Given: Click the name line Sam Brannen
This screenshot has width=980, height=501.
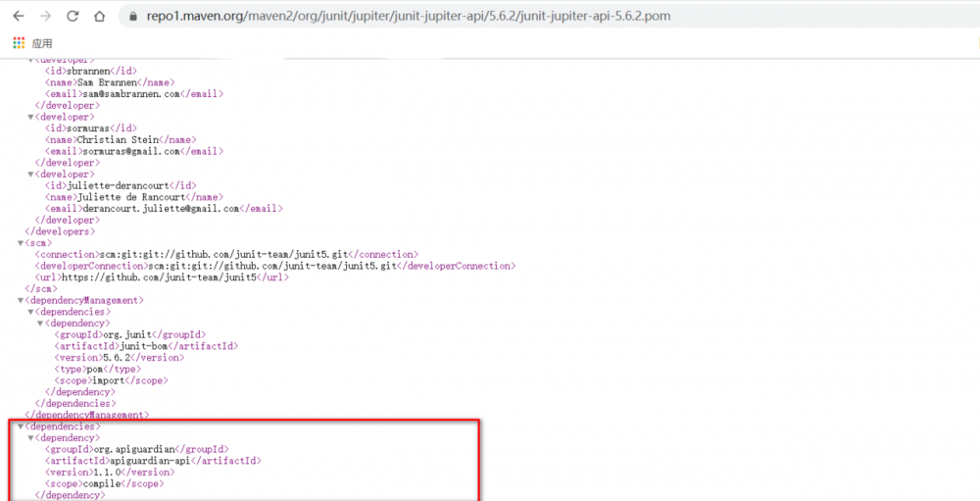Looking at the screenshot, I should [110, 82].
